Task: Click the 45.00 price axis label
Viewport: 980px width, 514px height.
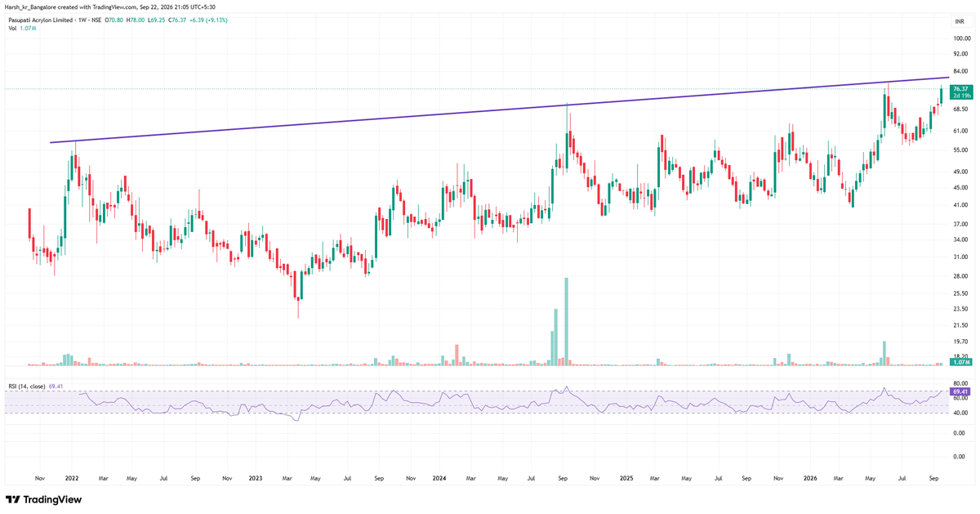Action: click(x=960, y=187)
